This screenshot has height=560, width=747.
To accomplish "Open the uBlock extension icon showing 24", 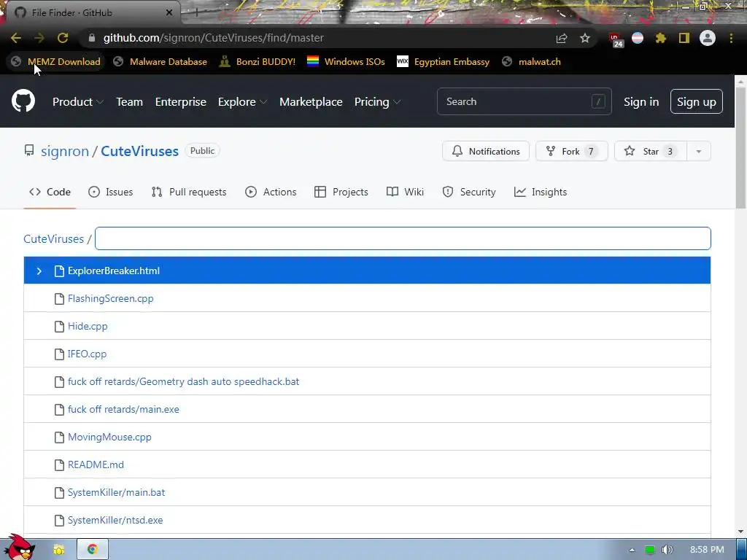I will (x=616, y=39).
